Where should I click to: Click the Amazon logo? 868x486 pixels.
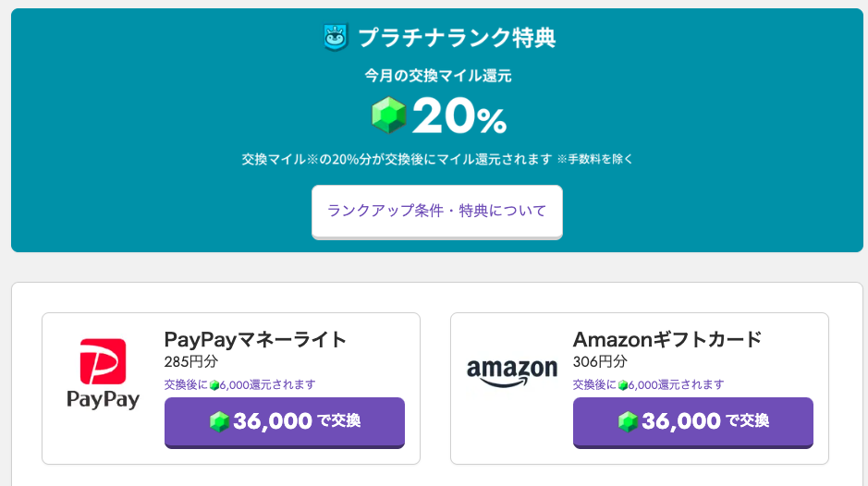[512, 372]
